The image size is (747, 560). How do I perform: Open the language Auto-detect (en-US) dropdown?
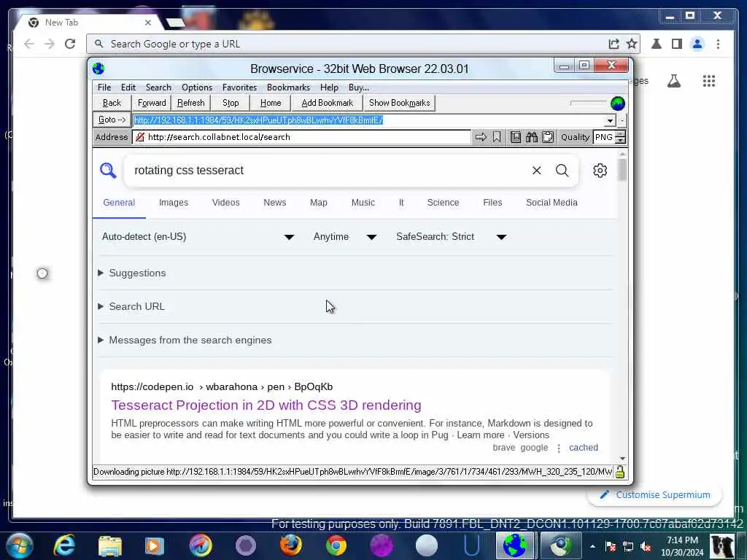pyautogui.click(x=198, y=237)
